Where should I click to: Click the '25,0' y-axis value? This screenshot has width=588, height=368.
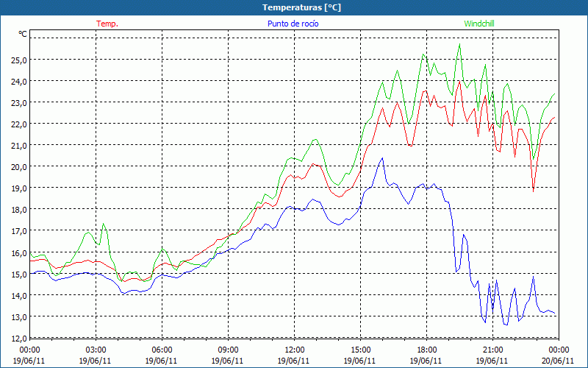[18, 60]
